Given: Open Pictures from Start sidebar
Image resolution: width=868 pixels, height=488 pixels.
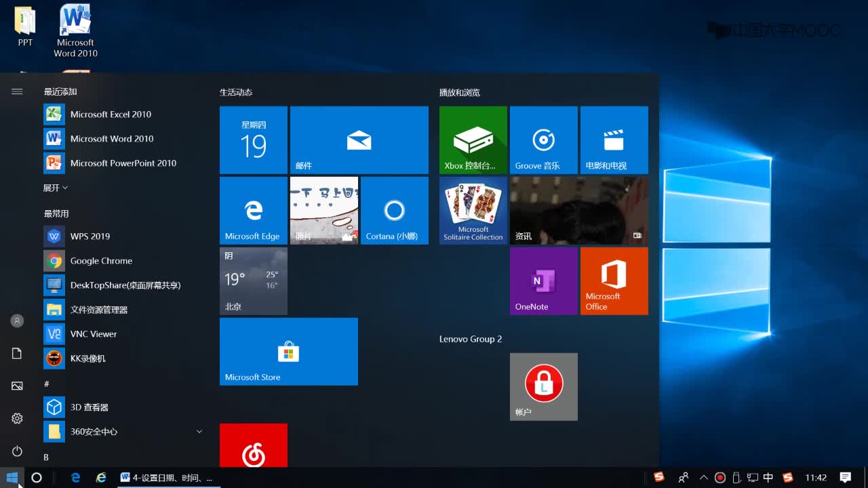Looking at the screenshot, I should 17,386.
